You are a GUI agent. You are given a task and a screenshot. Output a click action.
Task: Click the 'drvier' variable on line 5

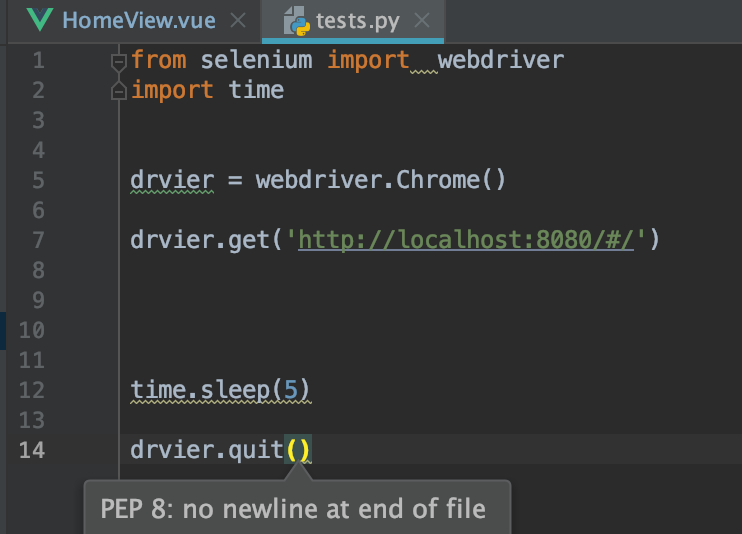point(172,180)
